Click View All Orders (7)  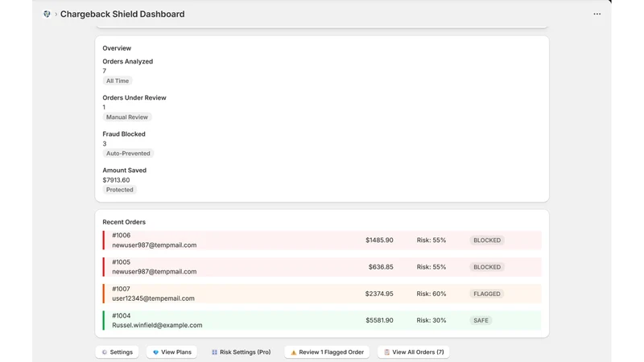point(414,352)
